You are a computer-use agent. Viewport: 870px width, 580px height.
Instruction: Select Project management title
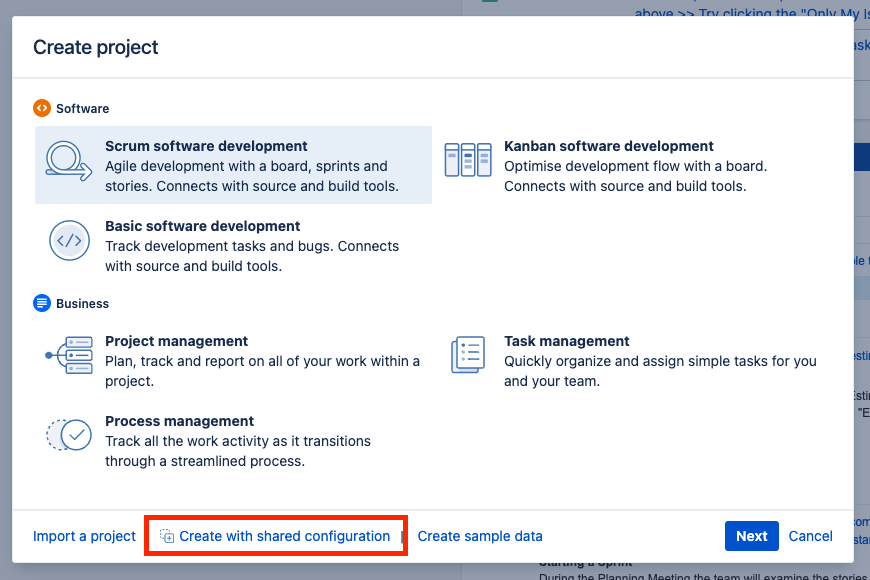(x=176, y=341)
